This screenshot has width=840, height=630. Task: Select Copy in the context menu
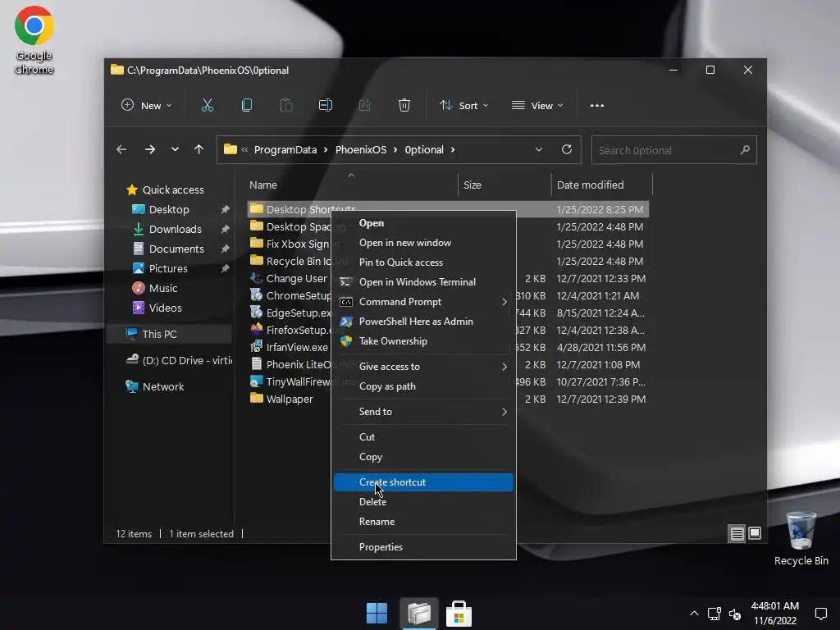click(423, 457)
